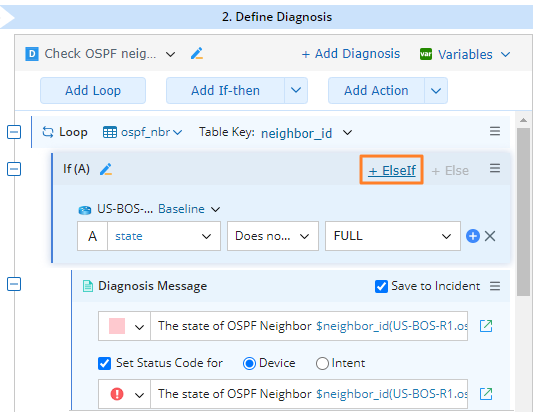Image resolution: width=536 pixels, height=412 pixels.
Task: Open the status code message popout editor
Action: pyautogui.click(x=486, y=394)
